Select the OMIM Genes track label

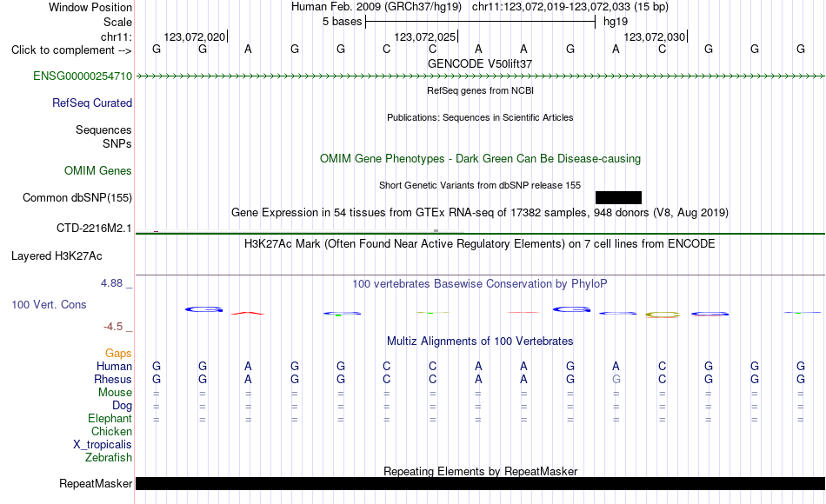click(x=97, y=170)
